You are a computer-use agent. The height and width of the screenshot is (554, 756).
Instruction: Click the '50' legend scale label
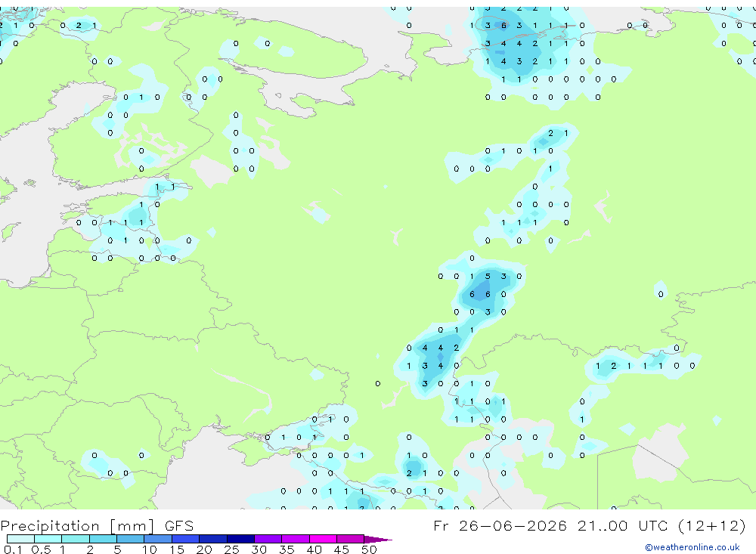369,549
